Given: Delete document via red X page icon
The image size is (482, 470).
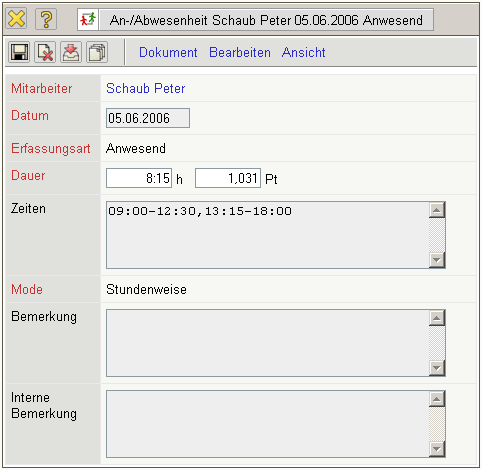Looking at the screenshot, I should [45, 52].
